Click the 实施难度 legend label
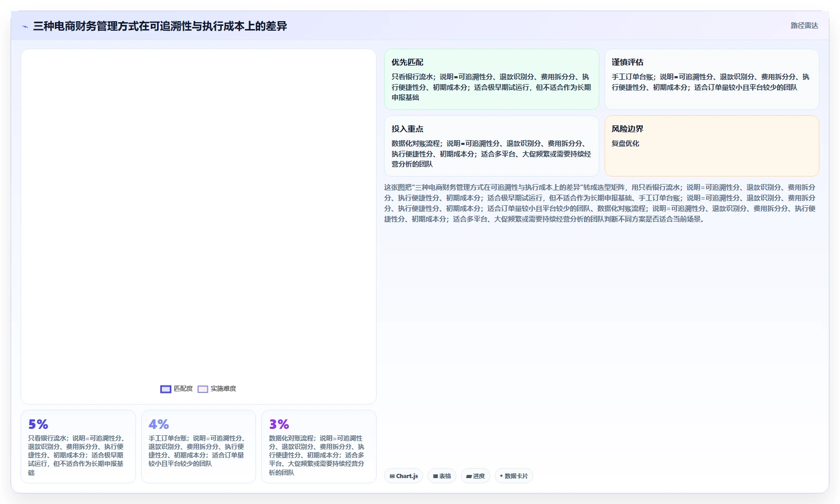The width and height of the screenshot is (840, 504). (223, 389)
